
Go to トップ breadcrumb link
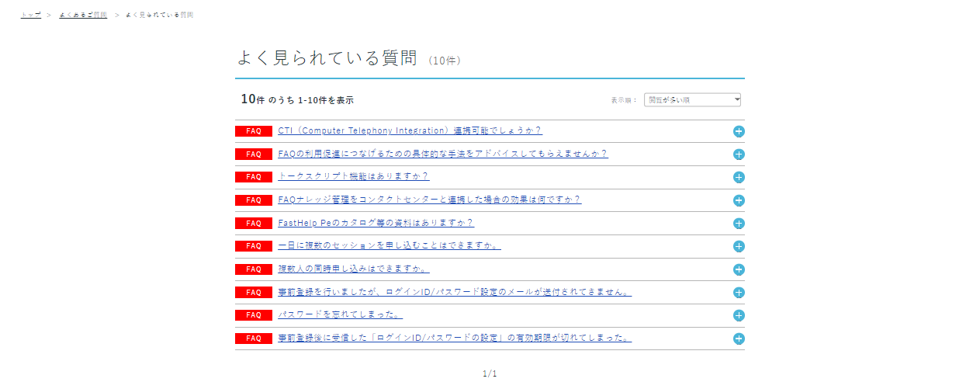(30, 15)
